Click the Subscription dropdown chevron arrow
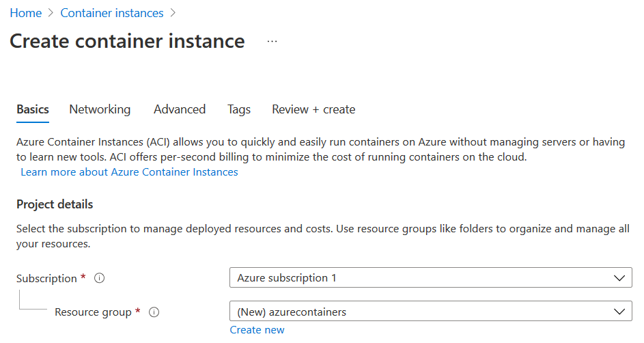 pyautogui.click(x=619, y=278)
